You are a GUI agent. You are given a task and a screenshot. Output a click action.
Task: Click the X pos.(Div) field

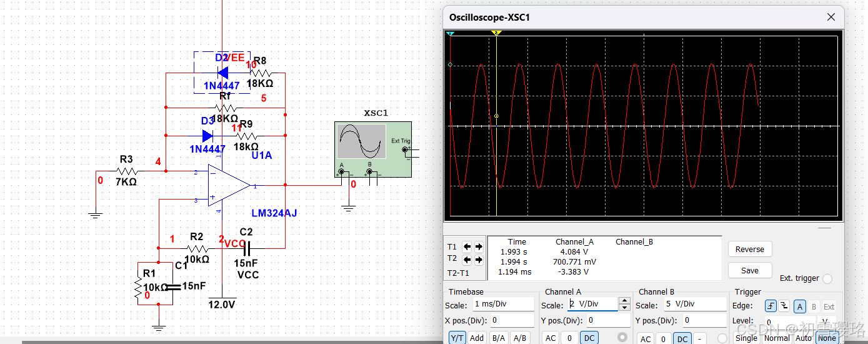point(512,320)
